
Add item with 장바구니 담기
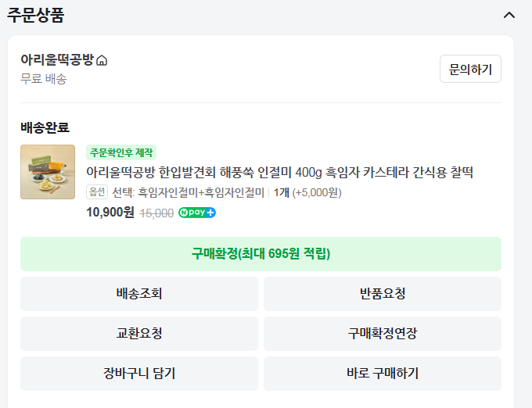(x=139, y=374)
